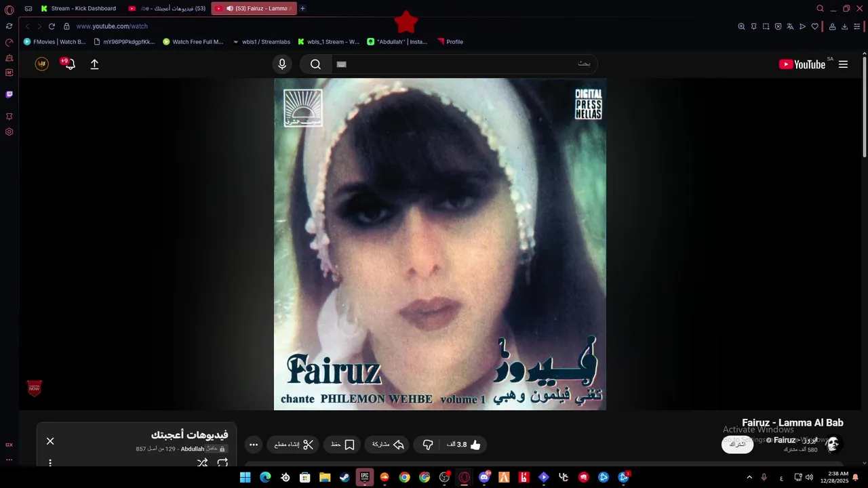
Task: Open more actions three-dot button
Action: [254, 445]
